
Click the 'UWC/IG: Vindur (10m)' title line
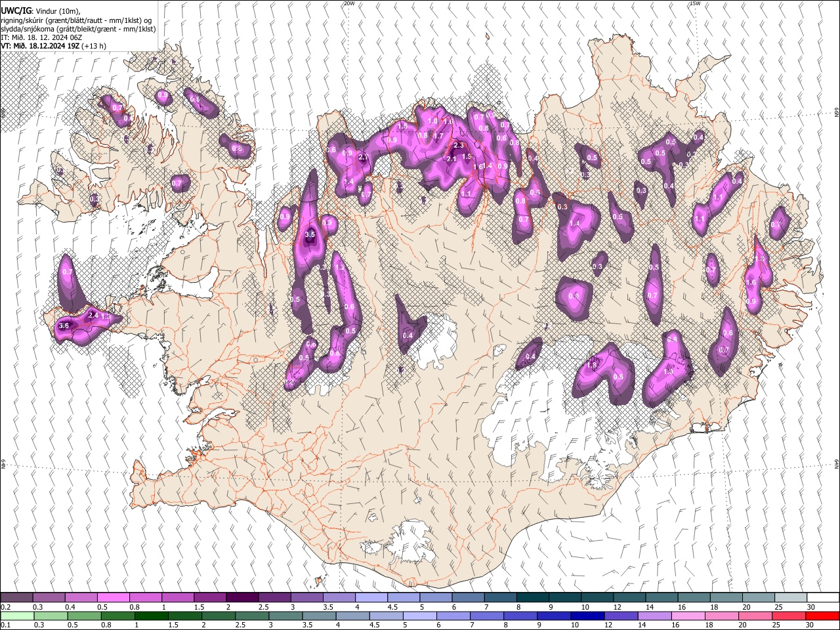[x=40, y=11]
